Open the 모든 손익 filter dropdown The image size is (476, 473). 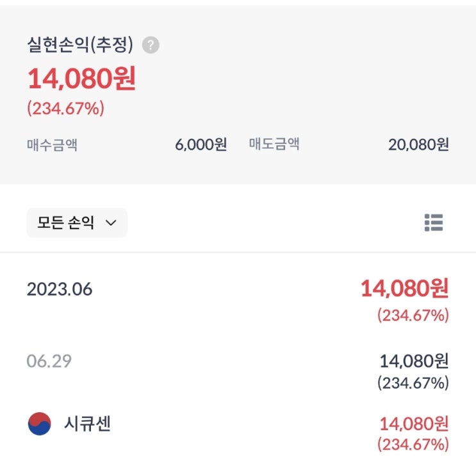click(77, 223)
